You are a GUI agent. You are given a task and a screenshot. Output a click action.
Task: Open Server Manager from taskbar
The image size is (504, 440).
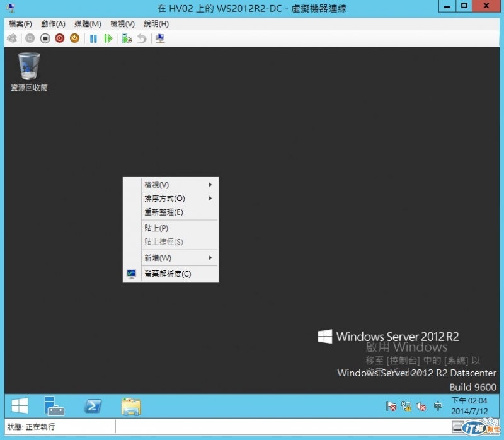pos(54,406)
